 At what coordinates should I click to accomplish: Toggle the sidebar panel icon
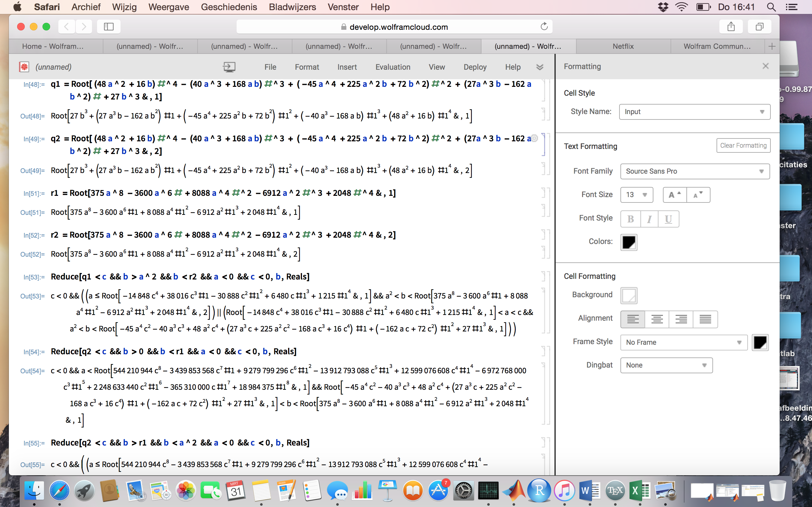pos(108,26)
